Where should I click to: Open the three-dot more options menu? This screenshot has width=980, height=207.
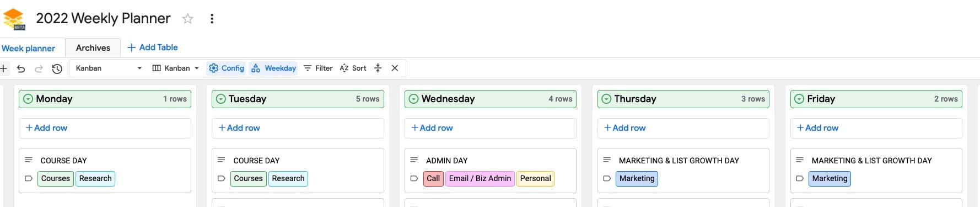pyautogui.click(x=212, y=19)
